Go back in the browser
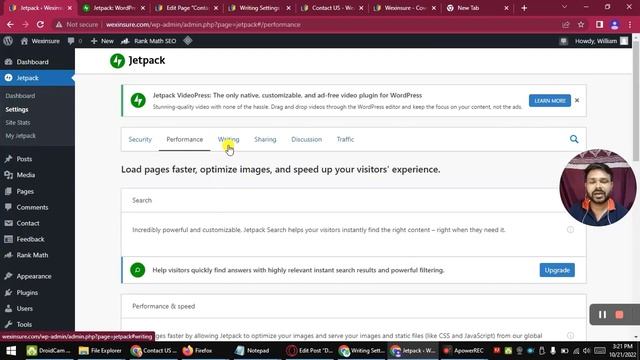The width and height of the screenshot is (640, 360). (10, 24)
